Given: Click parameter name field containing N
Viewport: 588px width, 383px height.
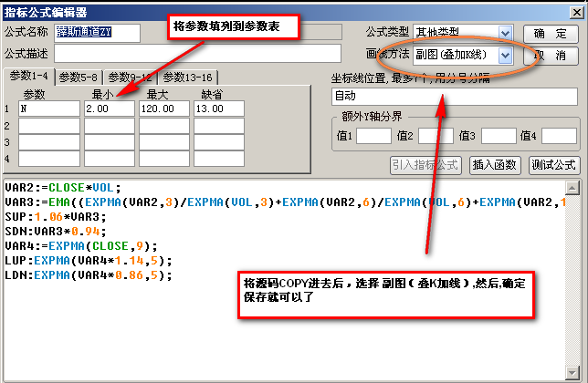Looking at the screenshot, I should [x=49, y=109].
